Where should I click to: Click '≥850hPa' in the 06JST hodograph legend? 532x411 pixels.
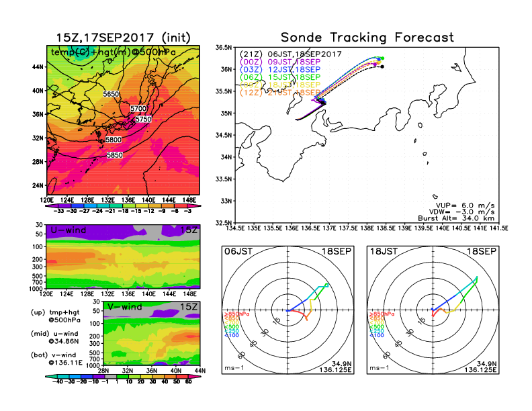(236, 314)
